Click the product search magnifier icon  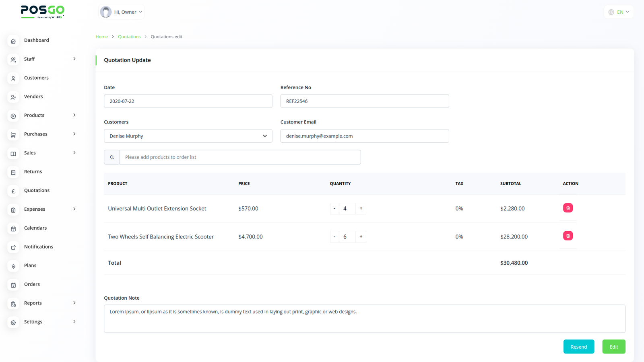[x=112, y=157]
